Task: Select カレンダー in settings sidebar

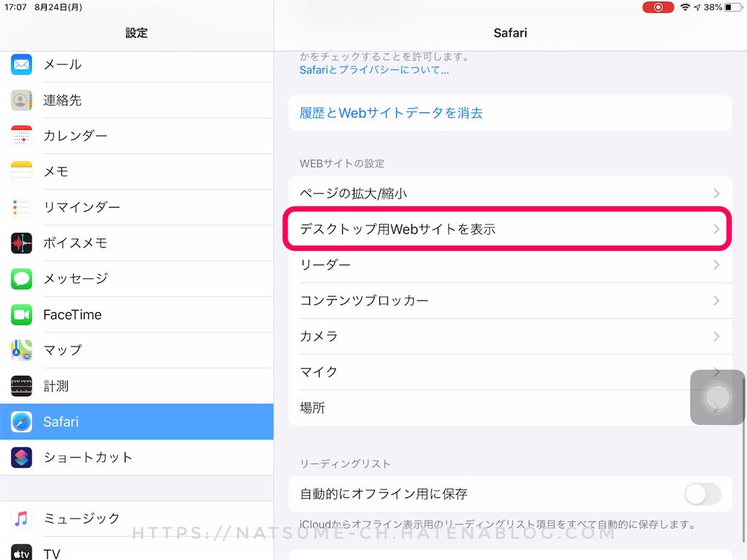Action: click(x=136, y=136)
